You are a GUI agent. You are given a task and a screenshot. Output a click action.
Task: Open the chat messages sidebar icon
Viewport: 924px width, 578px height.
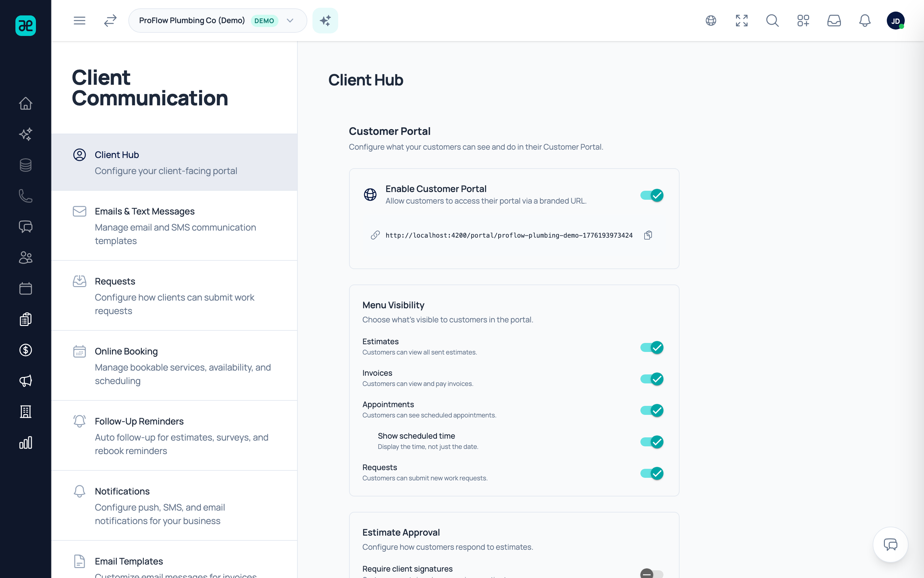(26, 227)
